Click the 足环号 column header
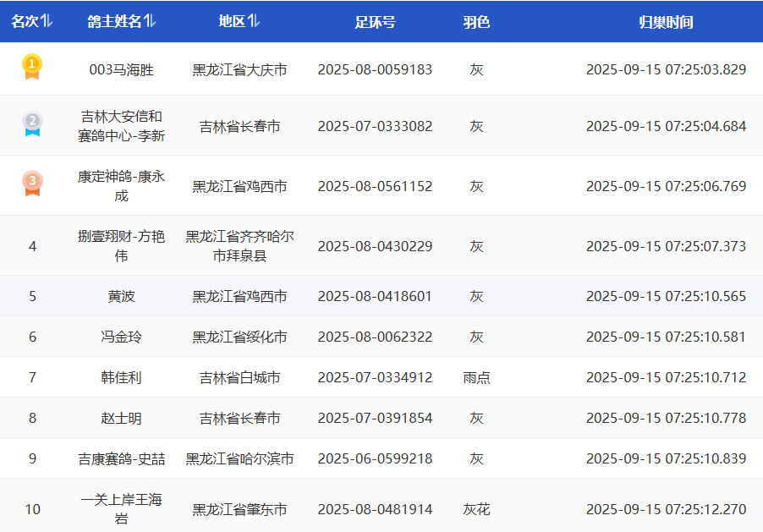Viewport: 763px width, 532px height. [x=375, y=22]
